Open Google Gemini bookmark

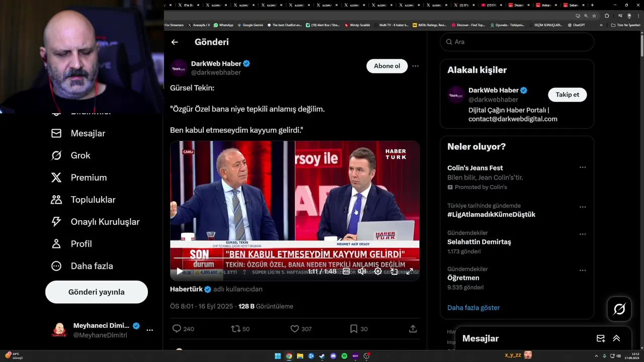coord(250,25)
